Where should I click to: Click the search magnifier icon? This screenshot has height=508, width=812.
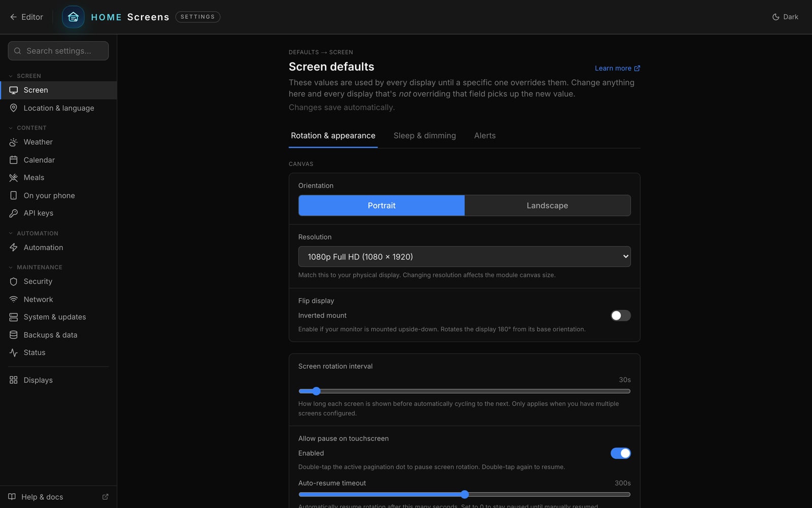click(x=18, y=51)
